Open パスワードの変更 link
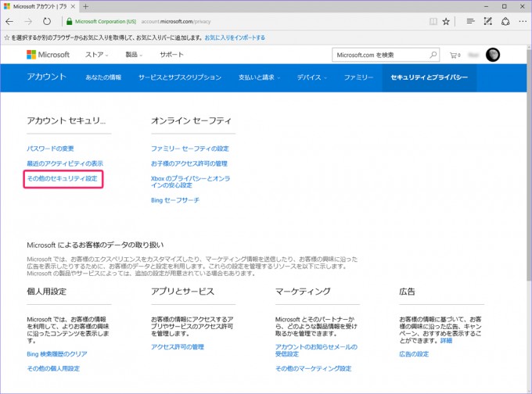Viewport: 532px width, 394px height. click(50, 149)
